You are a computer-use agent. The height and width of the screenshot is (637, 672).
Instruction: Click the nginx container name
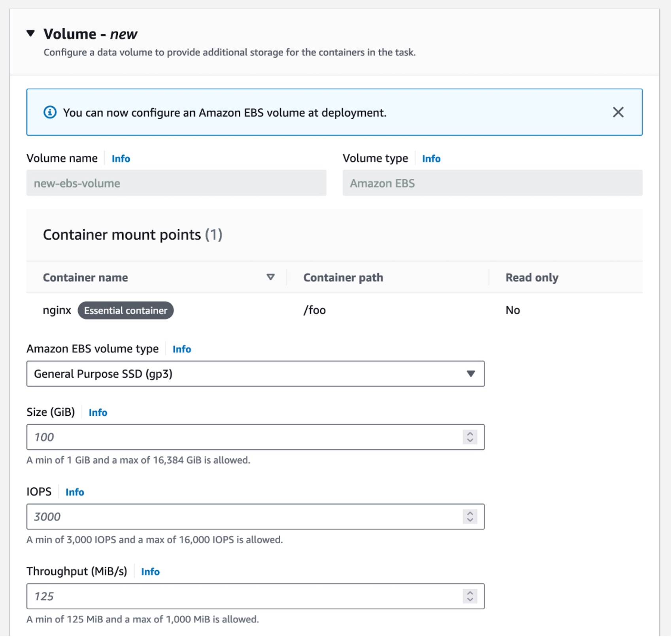click(x=57, y=310)
